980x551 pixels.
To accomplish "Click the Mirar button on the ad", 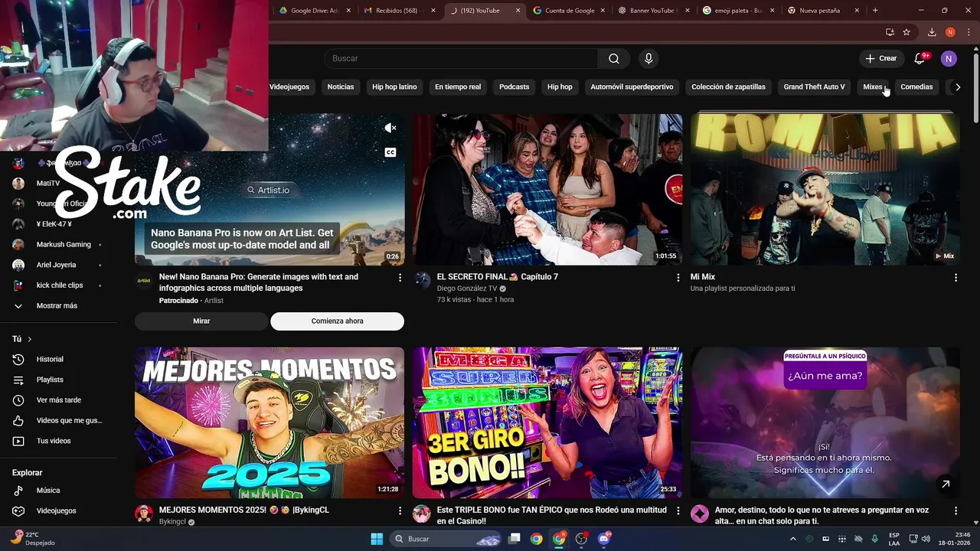I will (x=201, y=321).
